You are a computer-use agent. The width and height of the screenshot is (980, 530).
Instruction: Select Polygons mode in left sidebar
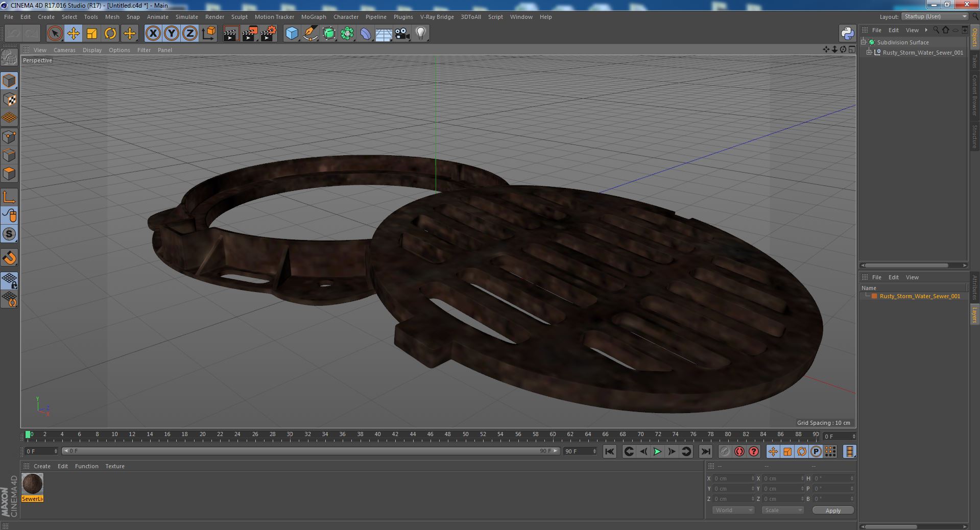pyautogui.click(x=9, y=174)
